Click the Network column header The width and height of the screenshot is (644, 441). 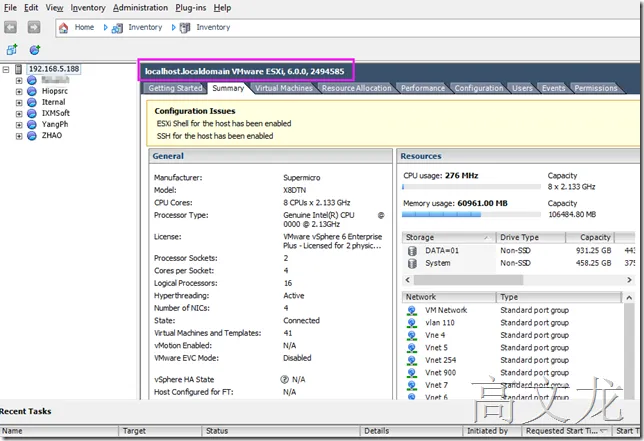coord(449,297)
